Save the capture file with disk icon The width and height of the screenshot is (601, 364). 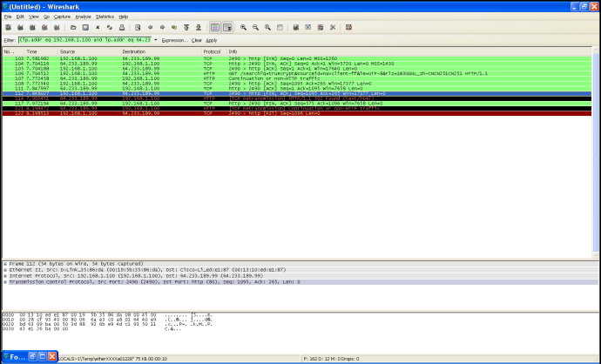(x=85, y=28)
